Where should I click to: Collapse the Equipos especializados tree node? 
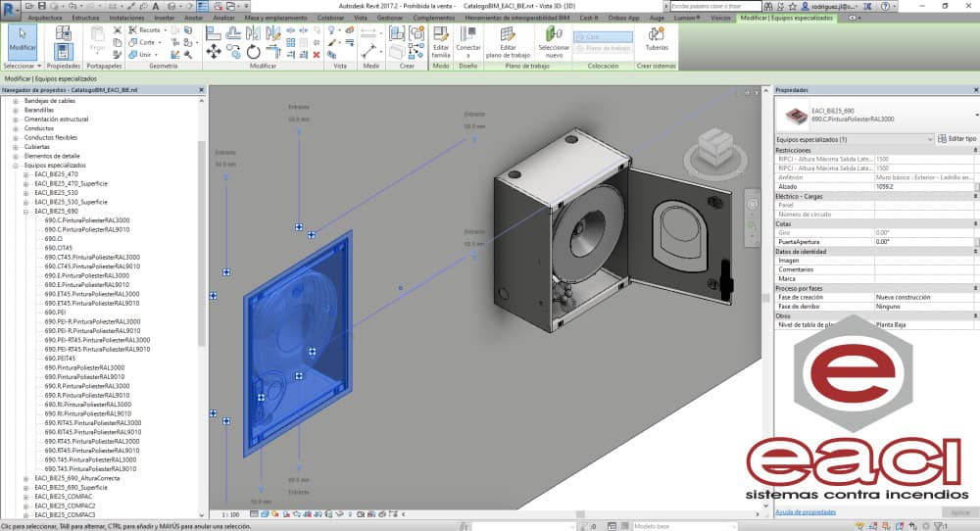point(16,166)
